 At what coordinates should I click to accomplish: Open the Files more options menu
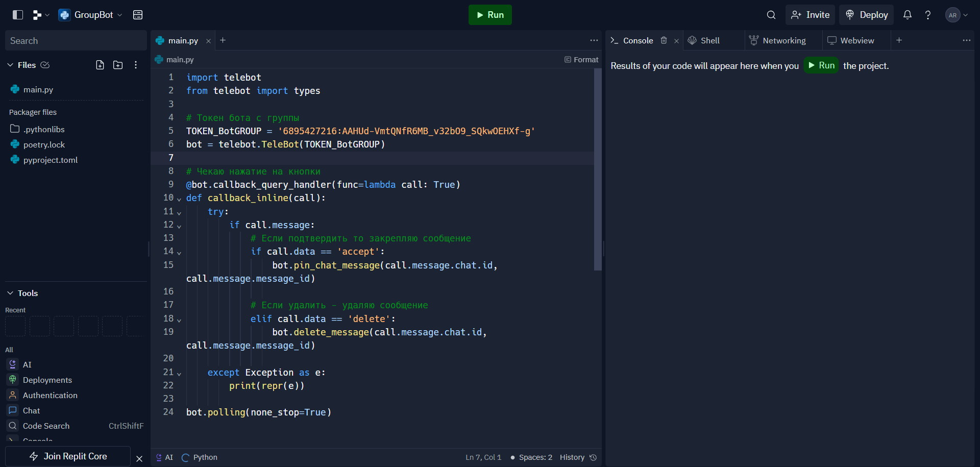(136, 65)
